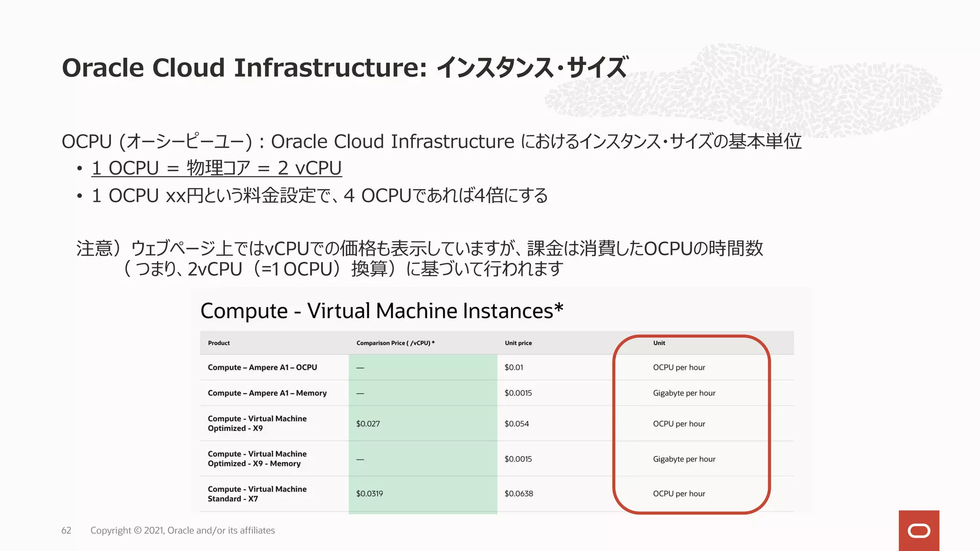The width and height of the screenshot is (980, 551).
Task: Click unit price '$0.054'
Action: click(x=516, y=423)
